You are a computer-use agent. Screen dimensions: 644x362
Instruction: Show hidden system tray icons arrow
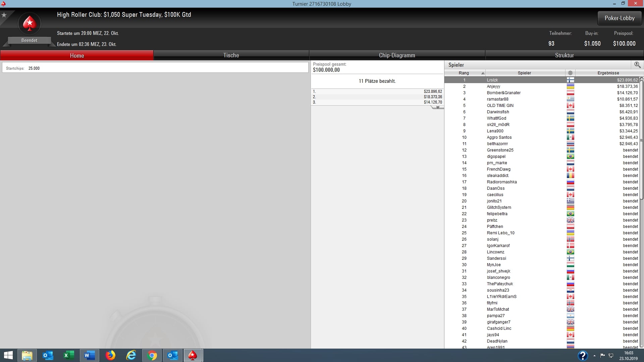(594, 355)
